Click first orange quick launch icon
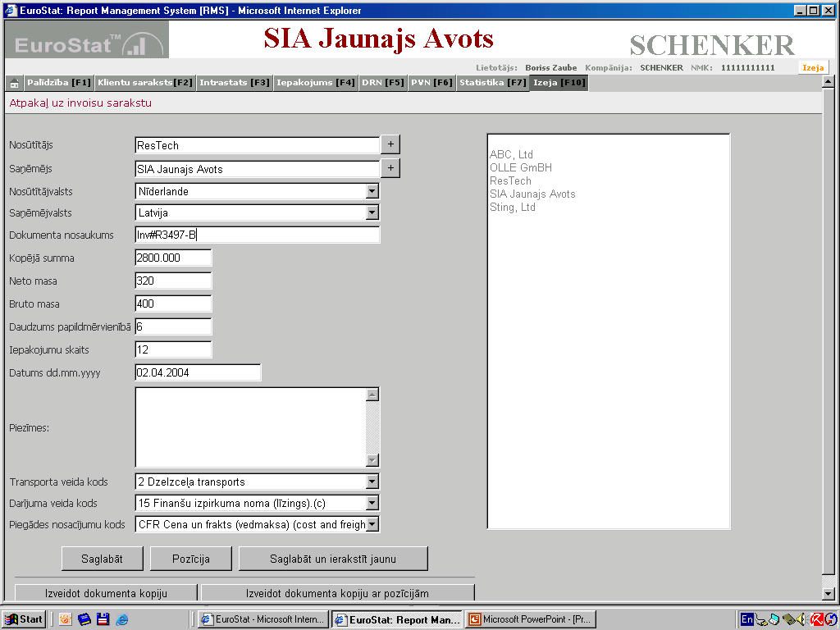The image size is (840, 630). 66,619
